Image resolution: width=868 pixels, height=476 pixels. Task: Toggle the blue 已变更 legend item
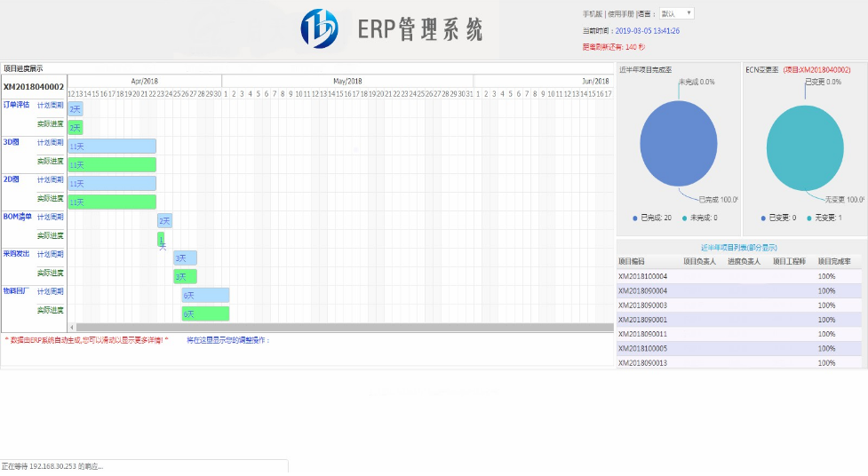[779, 218]
